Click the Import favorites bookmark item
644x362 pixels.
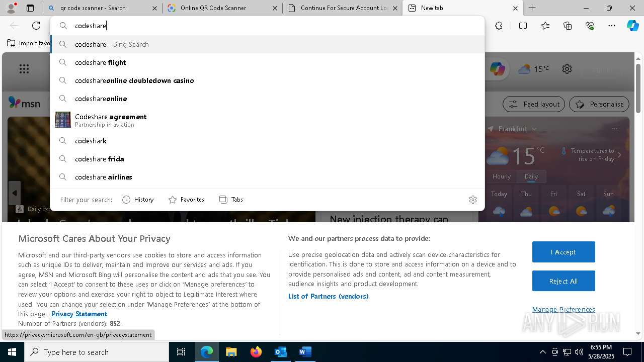click(x=28, y=43)
